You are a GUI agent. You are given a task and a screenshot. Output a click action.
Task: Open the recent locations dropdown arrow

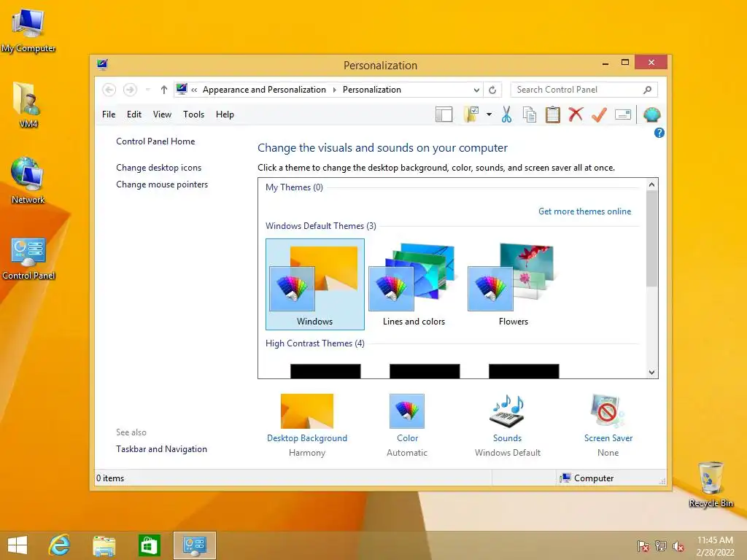point(147,90)
